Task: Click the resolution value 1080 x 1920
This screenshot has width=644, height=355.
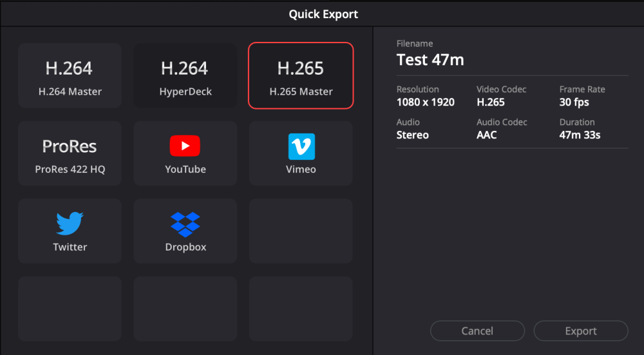Action: tap(426, 102)
